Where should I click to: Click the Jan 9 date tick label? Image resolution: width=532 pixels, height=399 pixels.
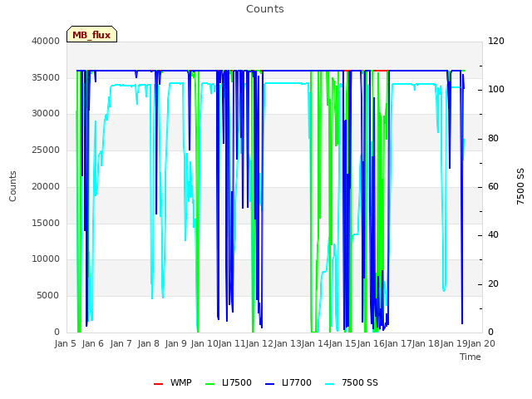pyautogui.click(x=175, y=343)
